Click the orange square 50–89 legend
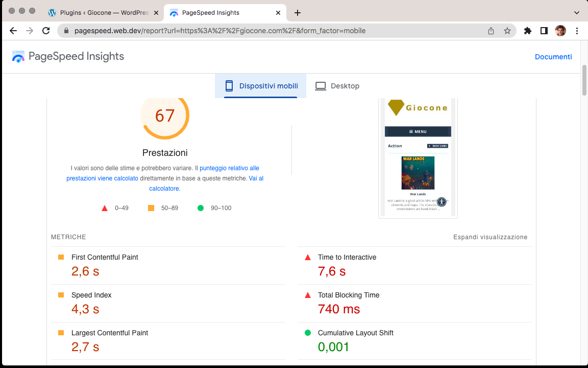The image size is (588, 368). (151, 208)
